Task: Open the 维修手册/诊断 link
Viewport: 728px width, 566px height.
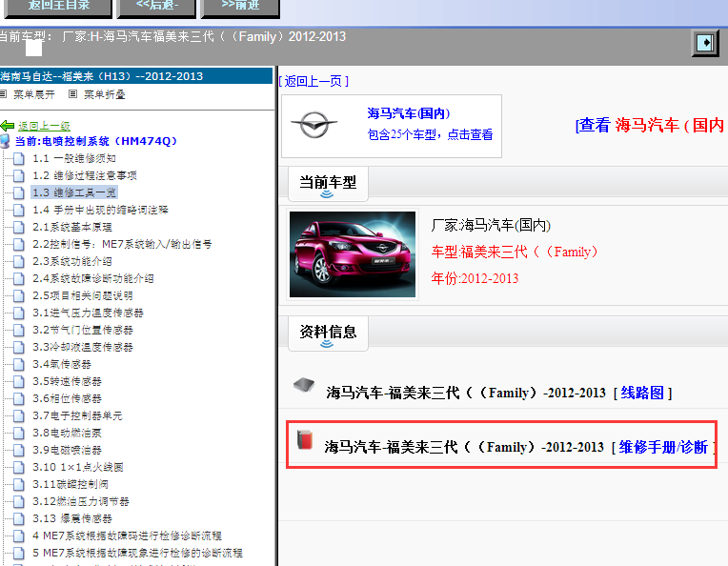Action: click(663, 448)
